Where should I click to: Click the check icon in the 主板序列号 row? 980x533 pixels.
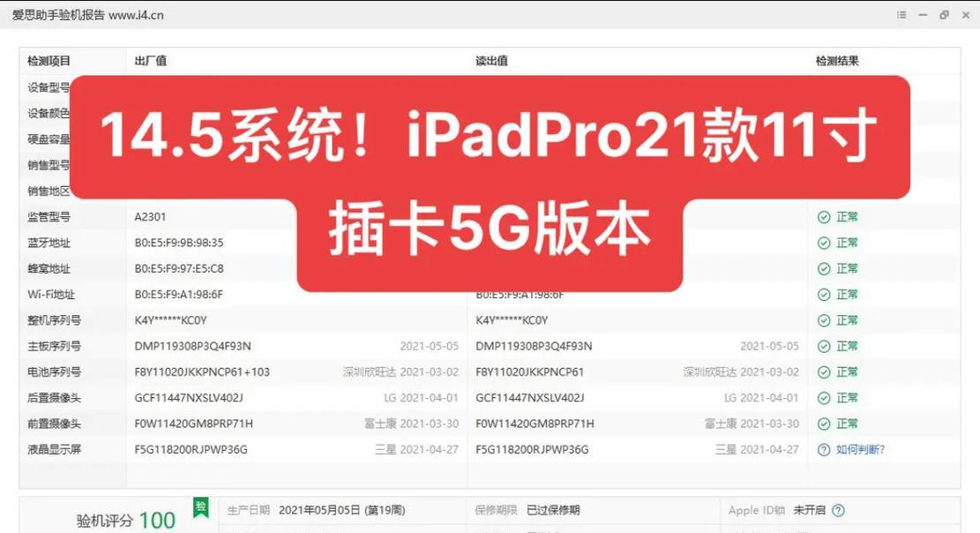coord(824,347)
